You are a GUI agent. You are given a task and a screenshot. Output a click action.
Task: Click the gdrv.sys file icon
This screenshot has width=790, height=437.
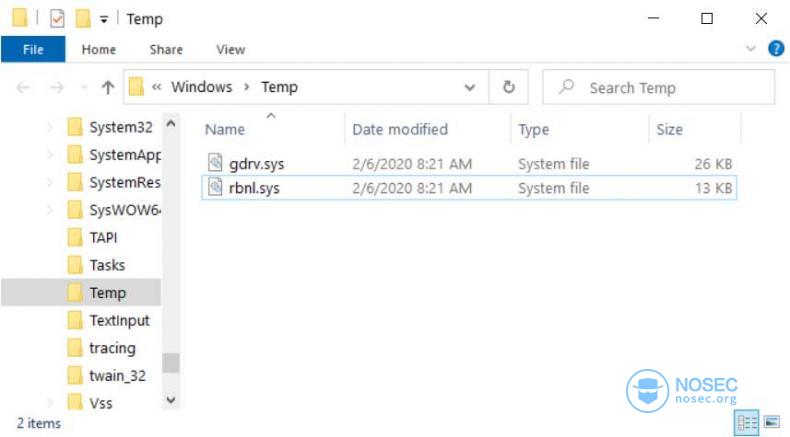click(x=215, y=162)
